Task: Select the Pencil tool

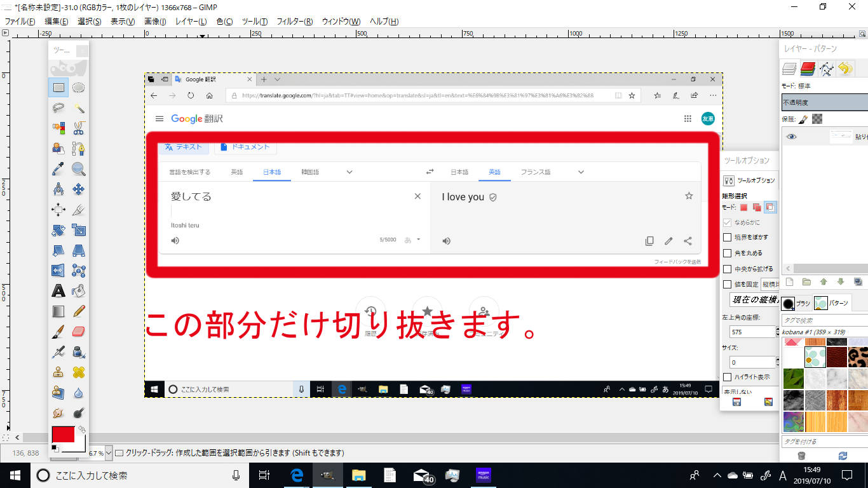Action: 79,311
